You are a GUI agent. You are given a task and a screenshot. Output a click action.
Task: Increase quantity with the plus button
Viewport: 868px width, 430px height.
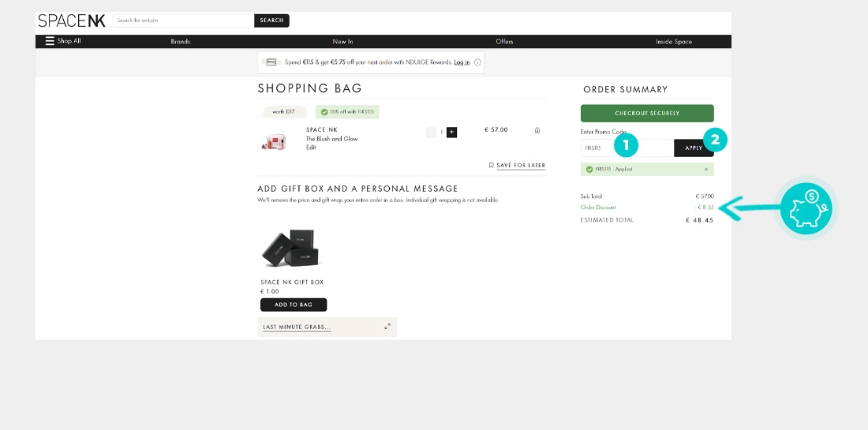click(x=452, y=132)
